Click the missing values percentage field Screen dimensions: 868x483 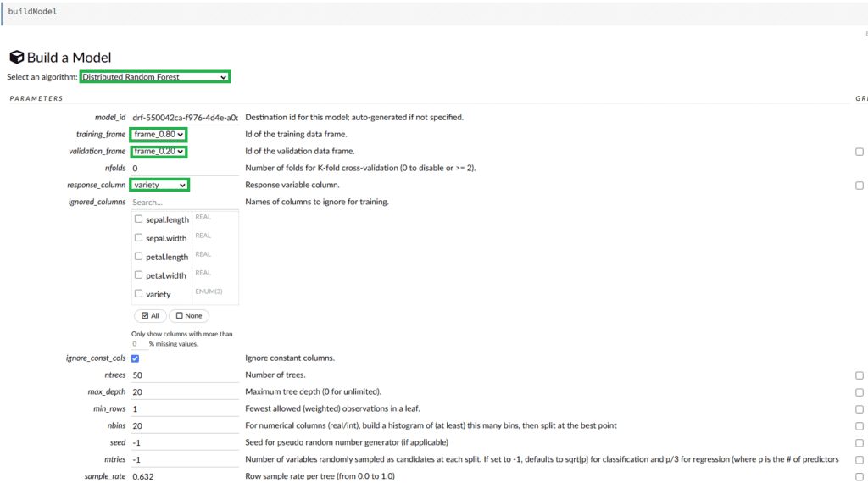coord(138,344)
